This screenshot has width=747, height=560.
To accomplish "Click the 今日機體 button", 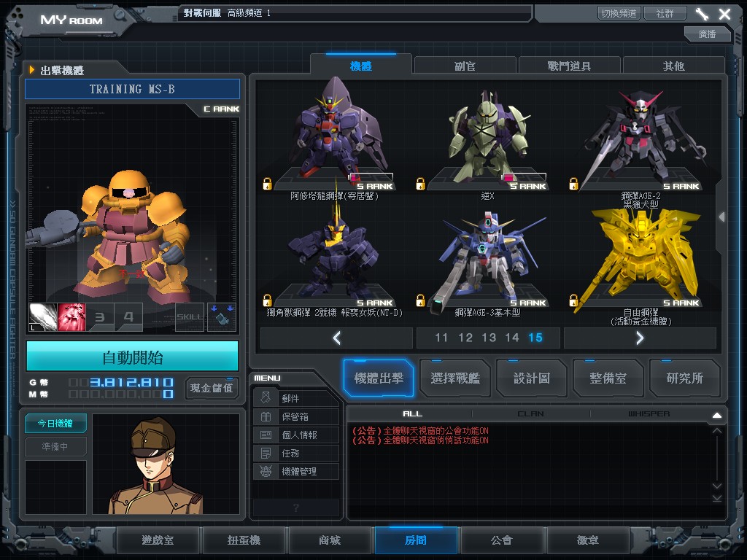I will pos(55,424).
